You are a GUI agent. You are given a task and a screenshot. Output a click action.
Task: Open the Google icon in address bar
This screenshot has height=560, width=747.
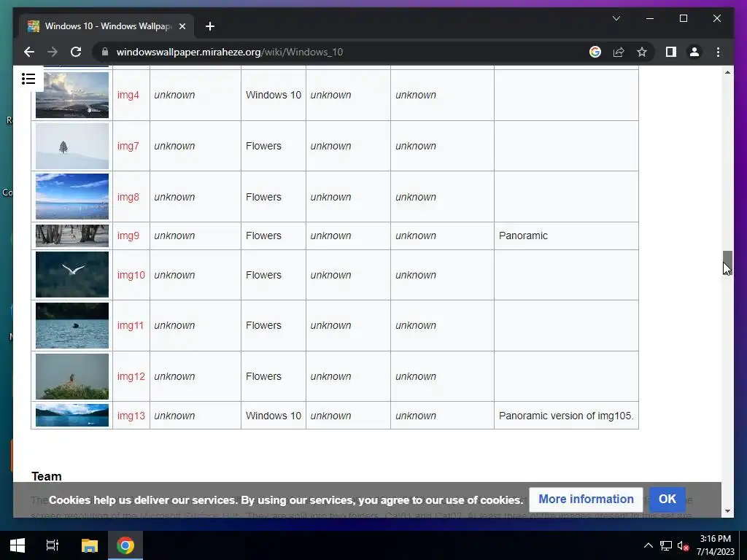[595, 52]
